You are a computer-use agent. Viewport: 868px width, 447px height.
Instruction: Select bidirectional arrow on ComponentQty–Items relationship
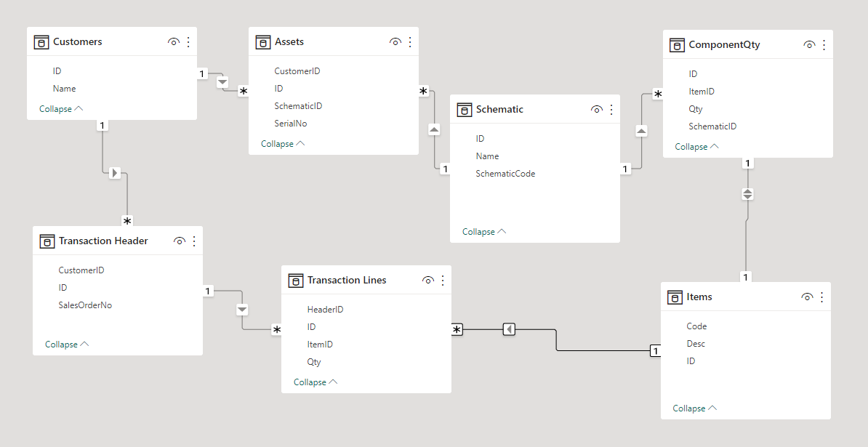point(747,194)
